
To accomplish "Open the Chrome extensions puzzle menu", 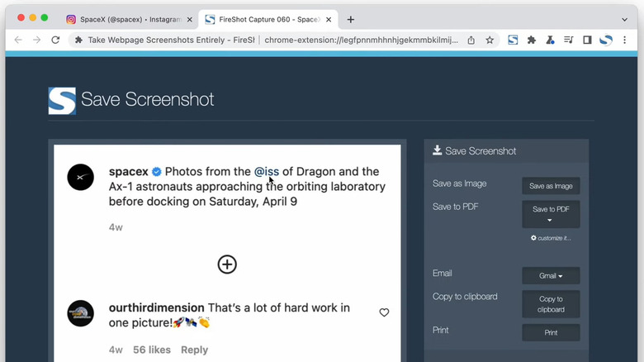I will point(532,40).
